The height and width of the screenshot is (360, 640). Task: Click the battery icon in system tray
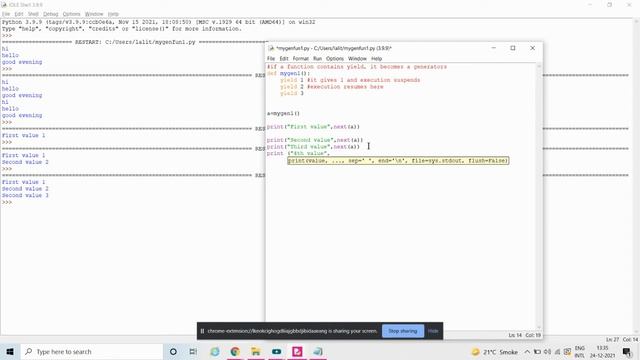537,352
